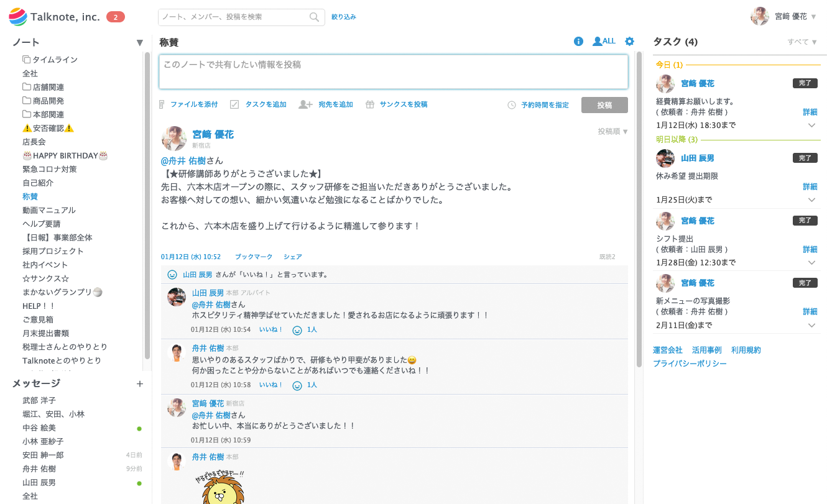
Task: Open the note info icon
Action: click(x=578, y=42)
